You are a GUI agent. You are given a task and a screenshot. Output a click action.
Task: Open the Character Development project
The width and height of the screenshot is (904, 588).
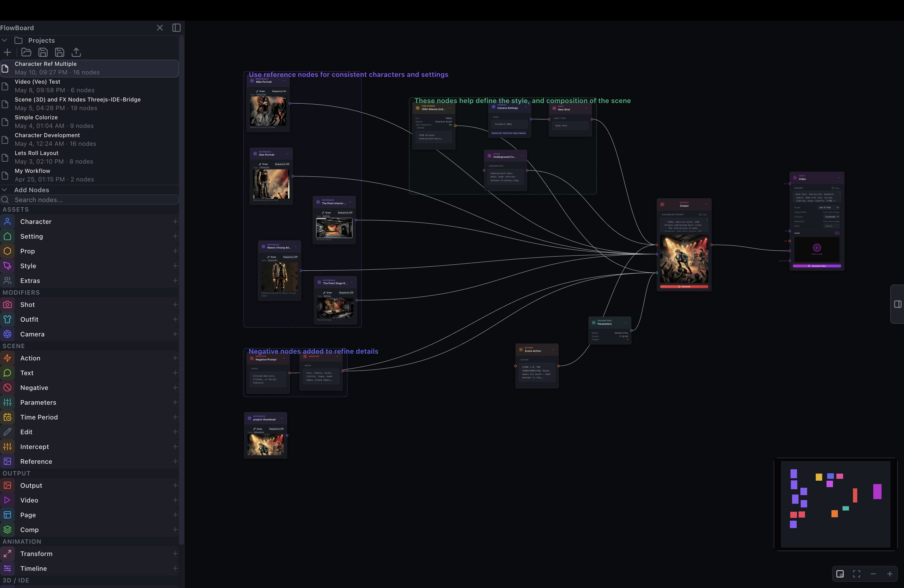(x=90, y=140)
